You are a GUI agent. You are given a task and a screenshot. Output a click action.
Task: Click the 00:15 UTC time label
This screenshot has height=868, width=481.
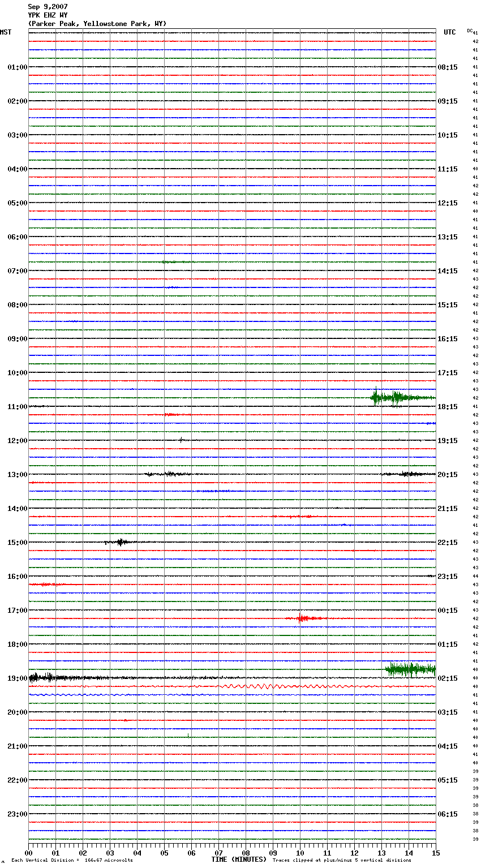click(448, 611)
